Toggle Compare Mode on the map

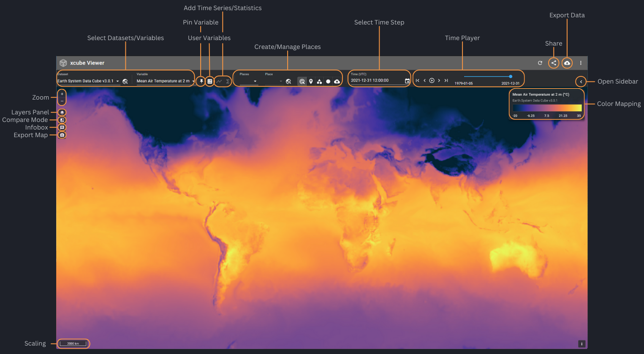pos(62,120)
